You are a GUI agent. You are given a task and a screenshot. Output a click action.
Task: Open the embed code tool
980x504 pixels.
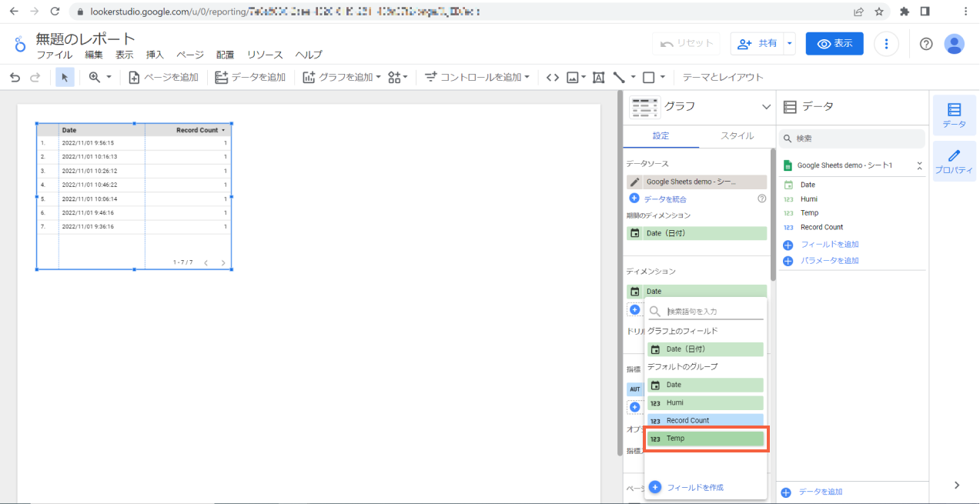click(552, 77)
